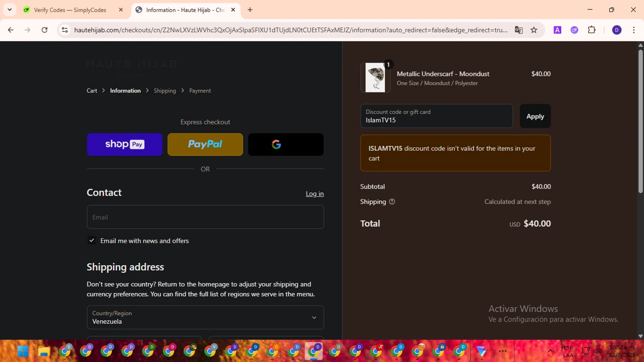
Task: Pay with Shop Pay express checkout
Action: click(x=125, y=144)
